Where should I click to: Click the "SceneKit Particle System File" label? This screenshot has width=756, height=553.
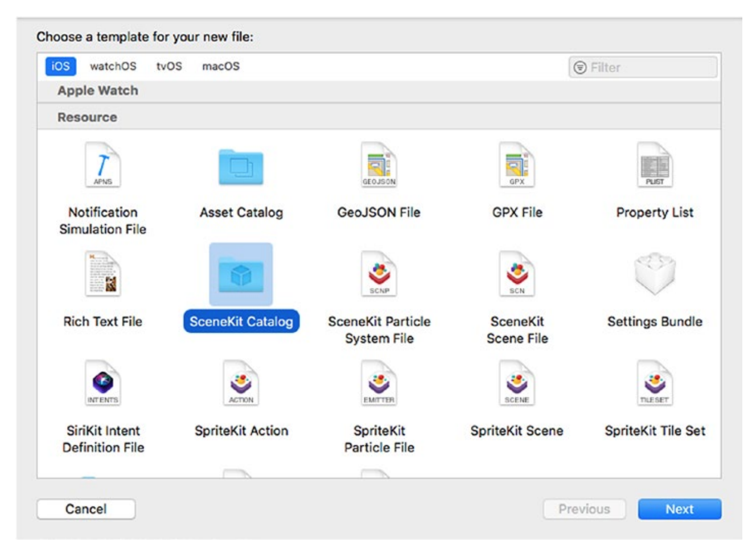point(379,330)
